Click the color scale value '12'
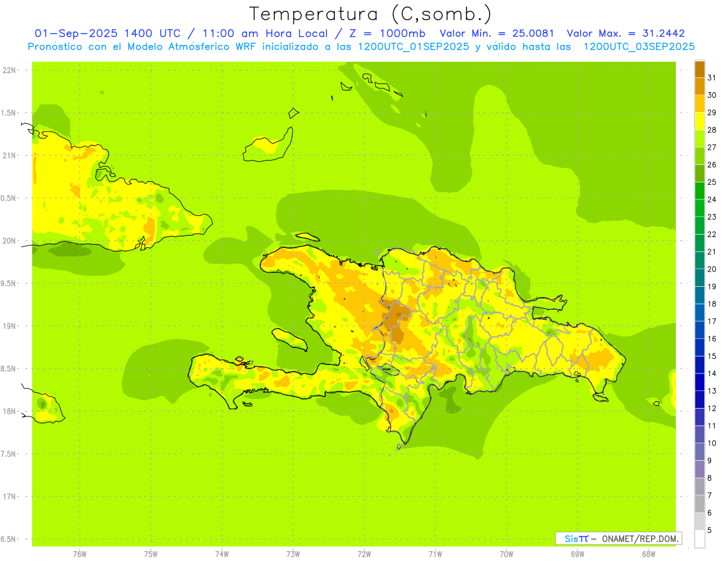Image resolution: width=728 pixels, height=562 pixels. coord(712,408)
